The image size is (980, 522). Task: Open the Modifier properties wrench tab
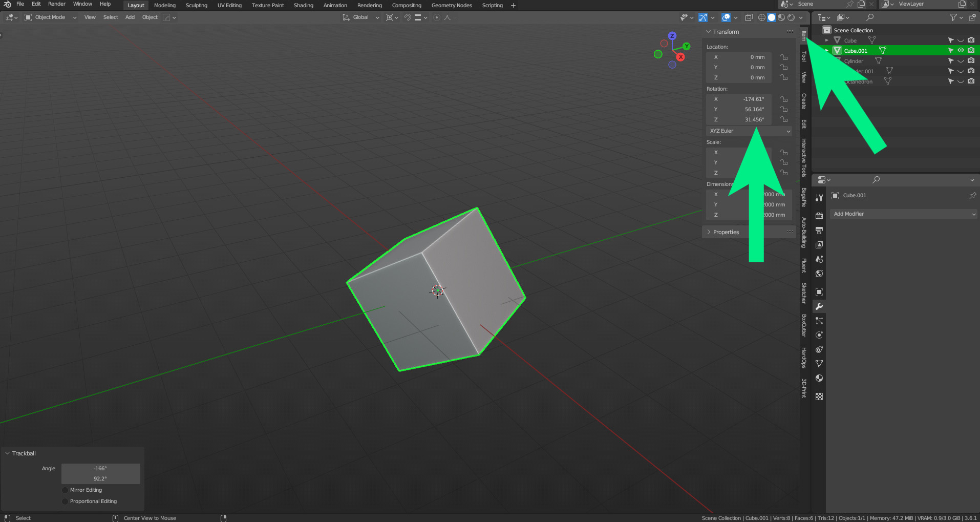[819, 306]
